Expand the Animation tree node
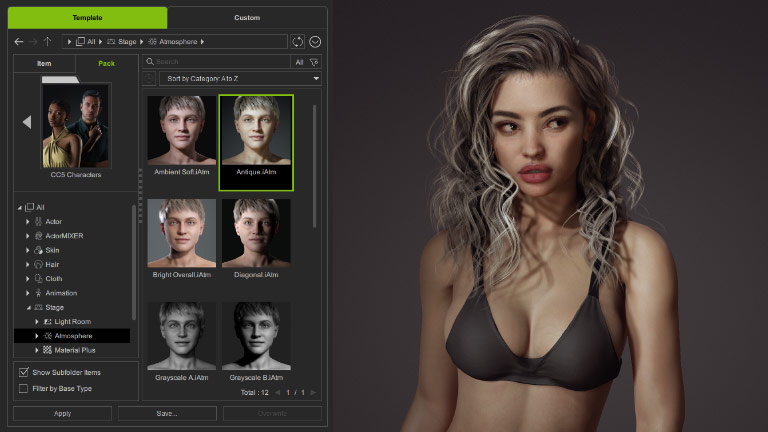This screenshot has width=768, height=432. [x=27, y=293]
